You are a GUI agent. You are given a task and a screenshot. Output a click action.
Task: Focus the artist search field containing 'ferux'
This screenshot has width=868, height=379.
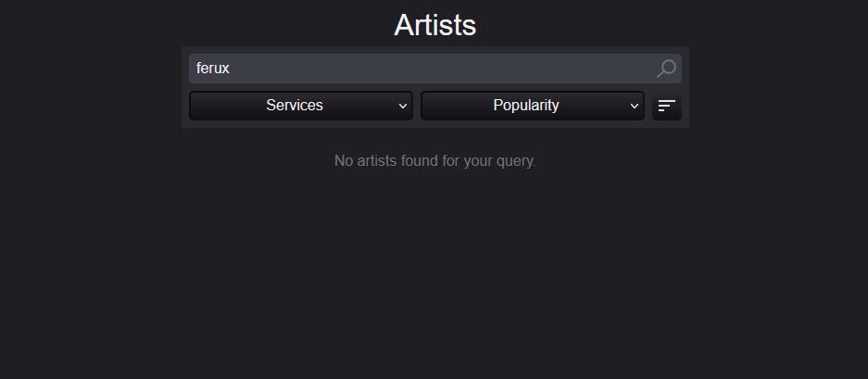[417, 69]
